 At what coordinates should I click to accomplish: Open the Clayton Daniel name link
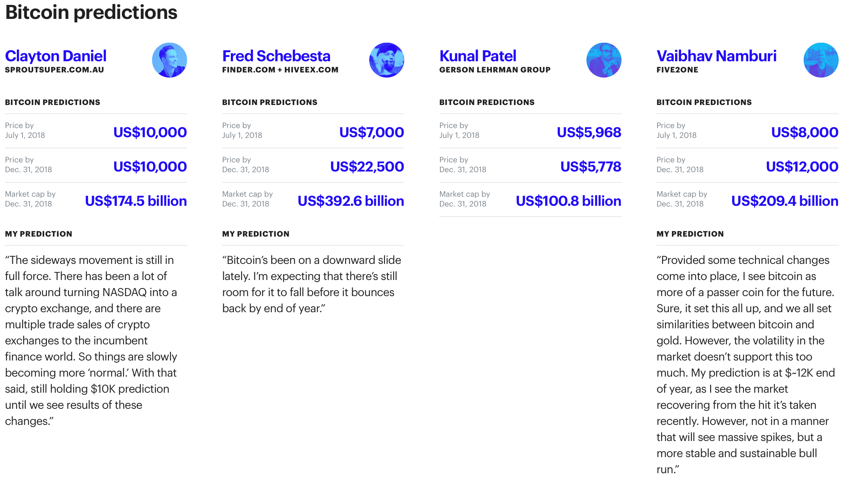[56, 56]
